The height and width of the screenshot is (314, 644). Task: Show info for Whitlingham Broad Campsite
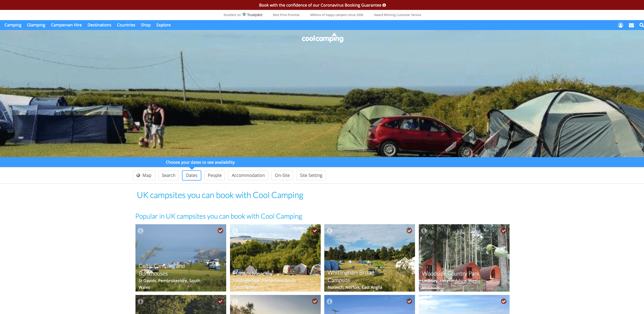click(330, 231)
